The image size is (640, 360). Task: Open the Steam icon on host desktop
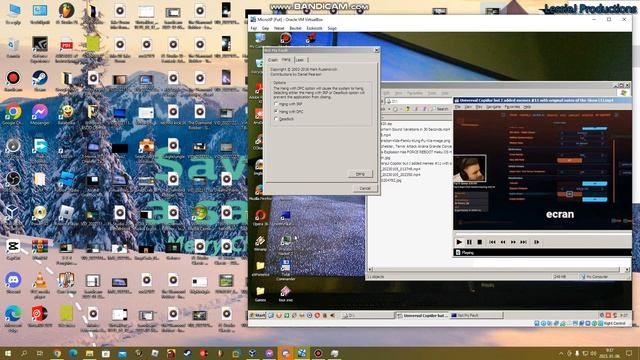(x=40, y=80)
